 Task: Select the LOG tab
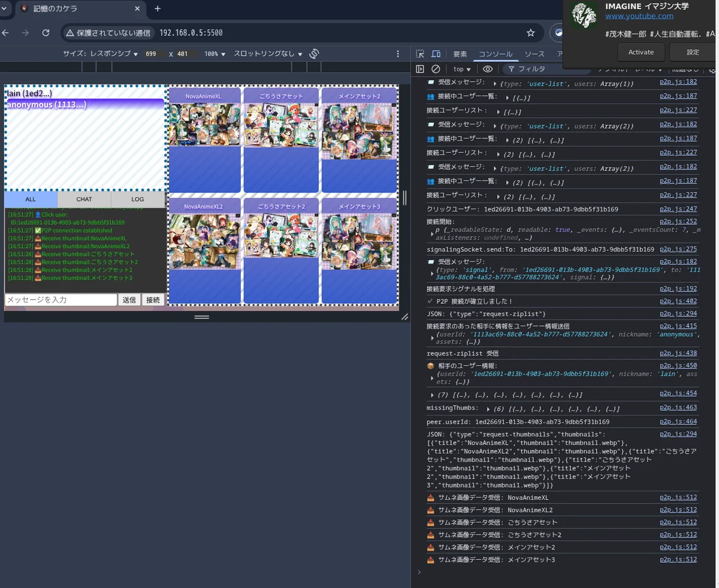pos(138,200)
